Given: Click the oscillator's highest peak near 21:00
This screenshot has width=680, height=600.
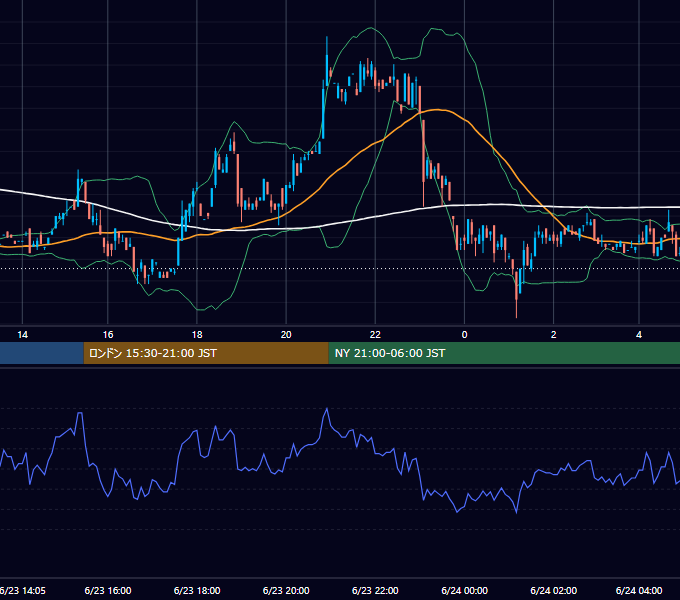Looking at the screenshot, I should point(327,409).
